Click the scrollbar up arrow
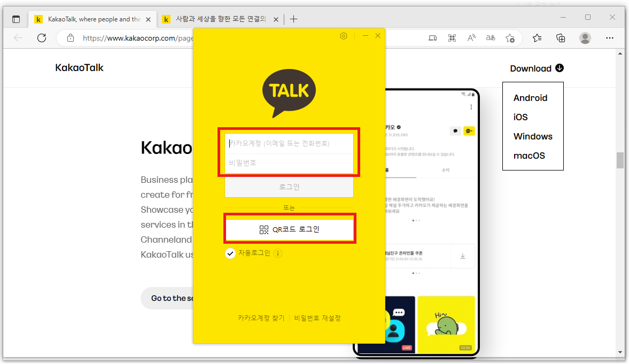 (x=620, y=54)
